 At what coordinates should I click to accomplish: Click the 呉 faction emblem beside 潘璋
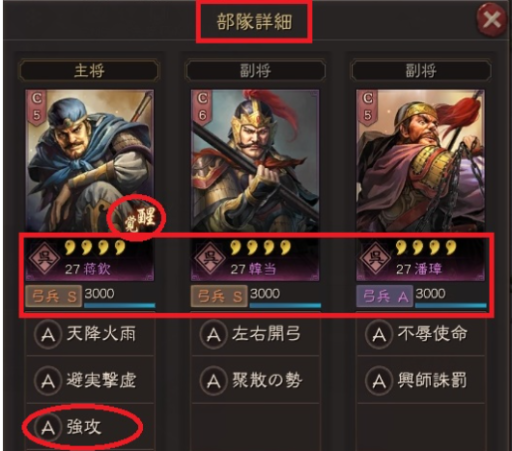[x=375, y=259]
